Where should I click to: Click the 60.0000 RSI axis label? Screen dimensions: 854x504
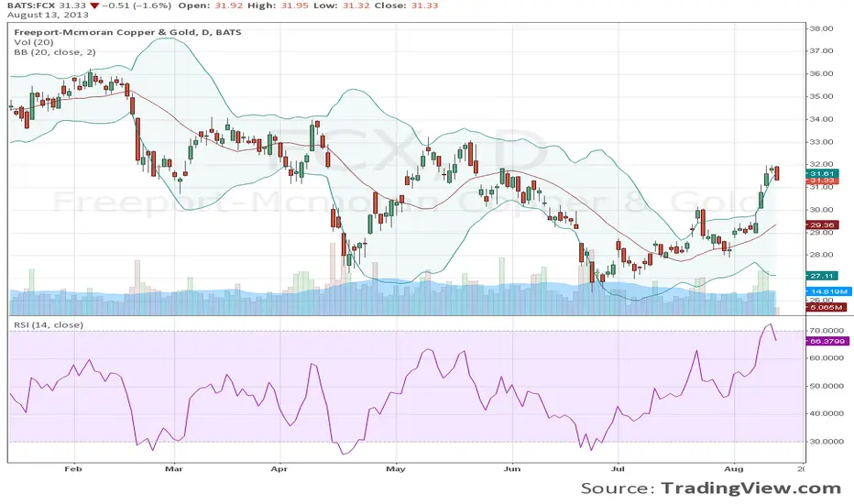[826, 358]
